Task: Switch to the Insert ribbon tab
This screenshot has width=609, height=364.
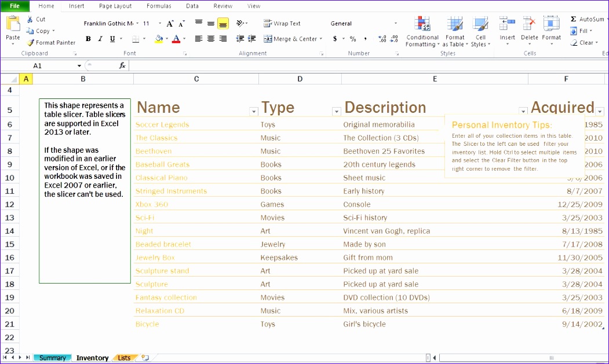Action: 76,6
